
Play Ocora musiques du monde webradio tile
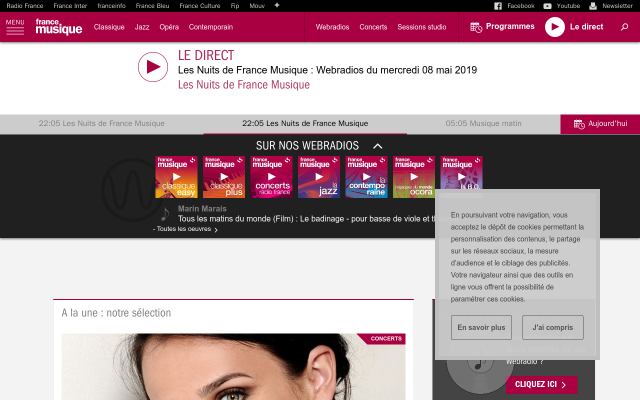coord(414,177)
